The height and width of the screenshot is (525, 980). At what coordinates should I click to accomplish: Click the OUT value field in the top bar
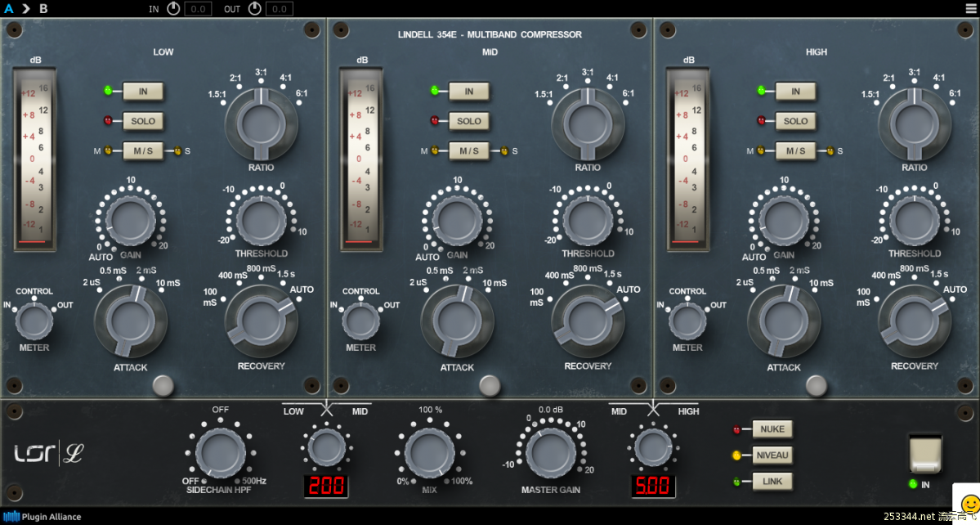280,9
